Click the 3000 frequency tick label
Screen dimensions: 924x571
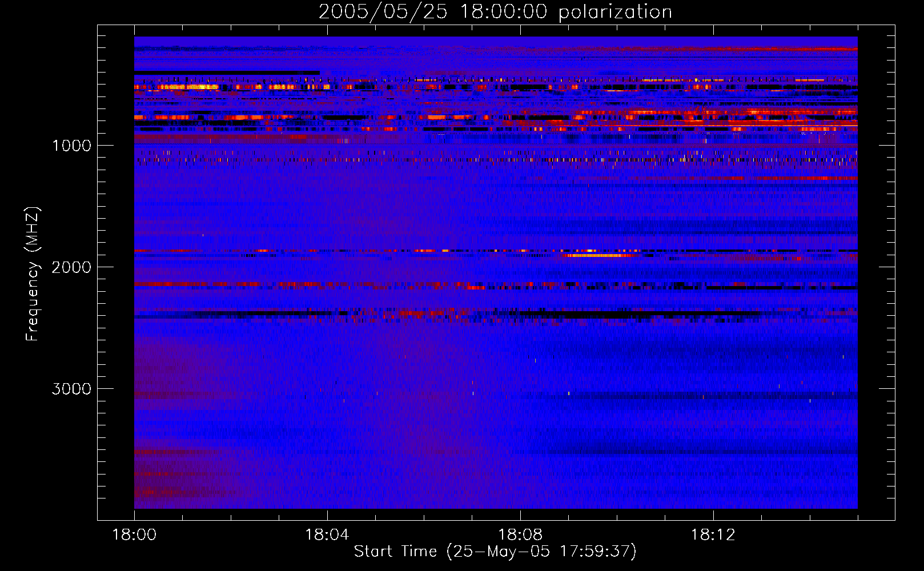click(71, 389)
